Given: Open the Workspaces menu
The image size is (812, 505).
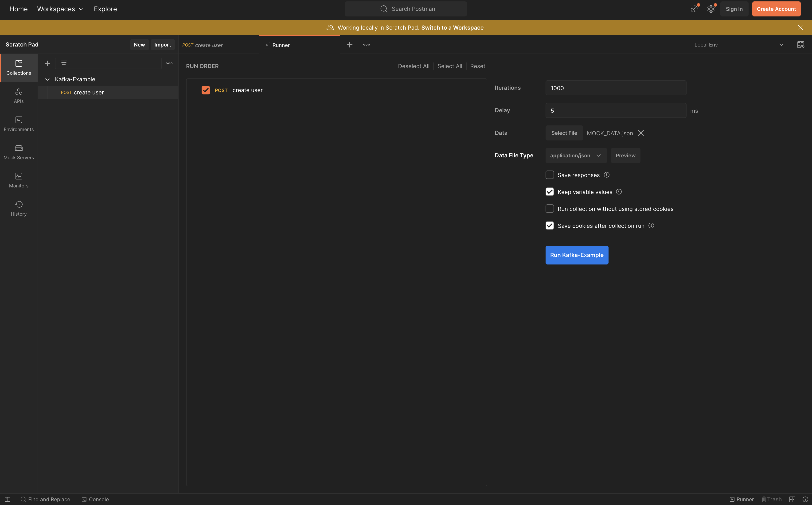Looking at the screenshot, I should coord(60,9).
